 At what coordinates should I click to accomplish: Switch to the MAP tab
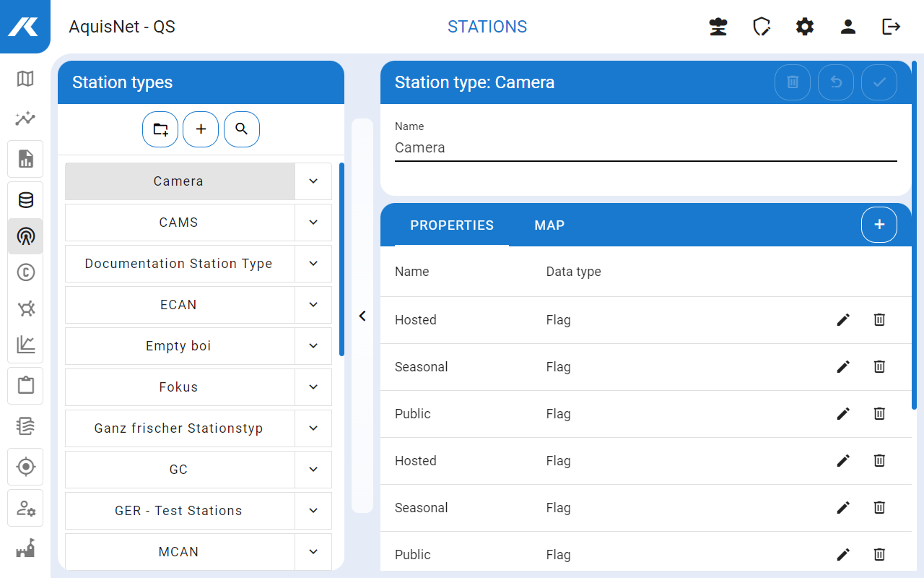(x=549, y=225)
